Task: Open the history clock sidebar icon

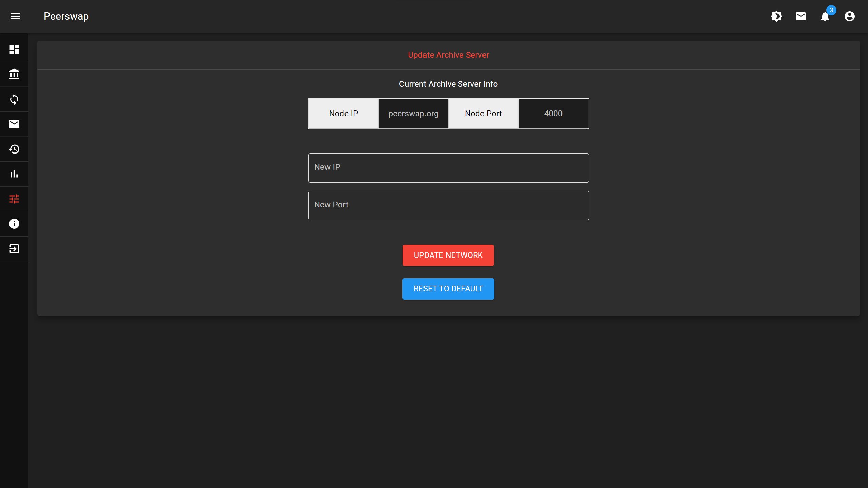Action: [14, 149]
